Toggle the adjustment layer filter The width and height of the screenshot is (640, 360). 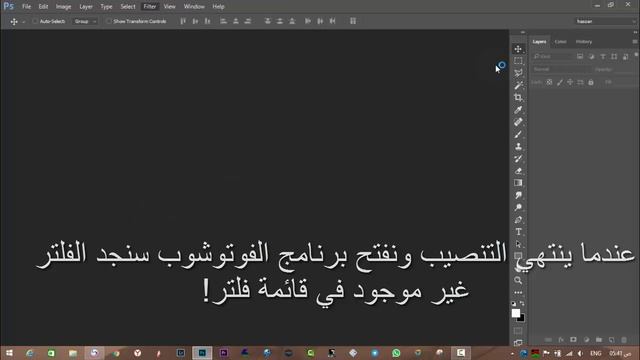(591, 57)
